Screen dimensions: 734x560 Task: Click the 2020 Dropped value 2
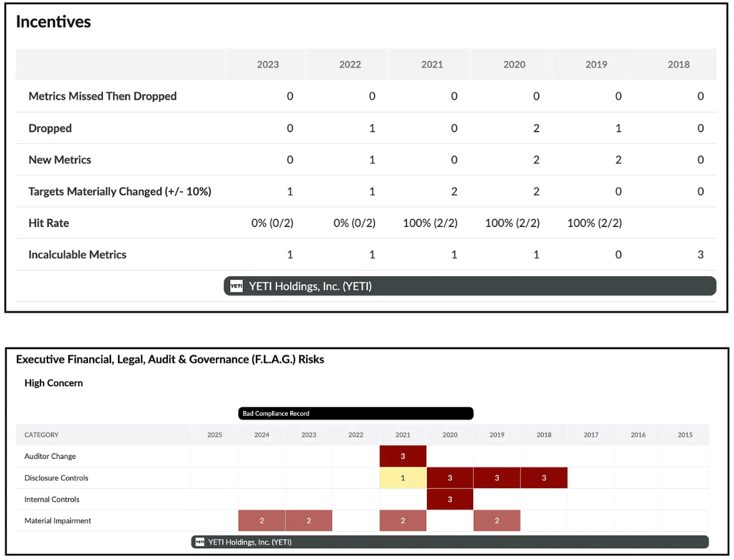(x=536, y=128)
